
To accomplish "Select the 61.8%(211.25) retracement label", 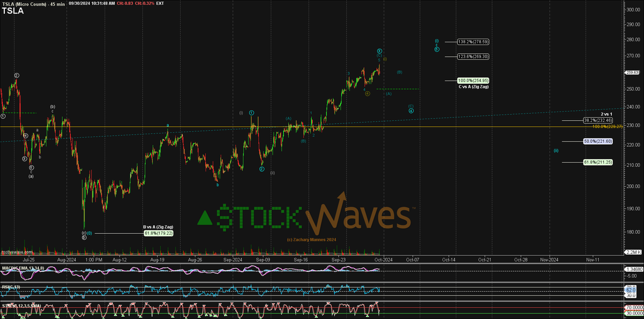I will pyautogui.click(x=598, y=162).
